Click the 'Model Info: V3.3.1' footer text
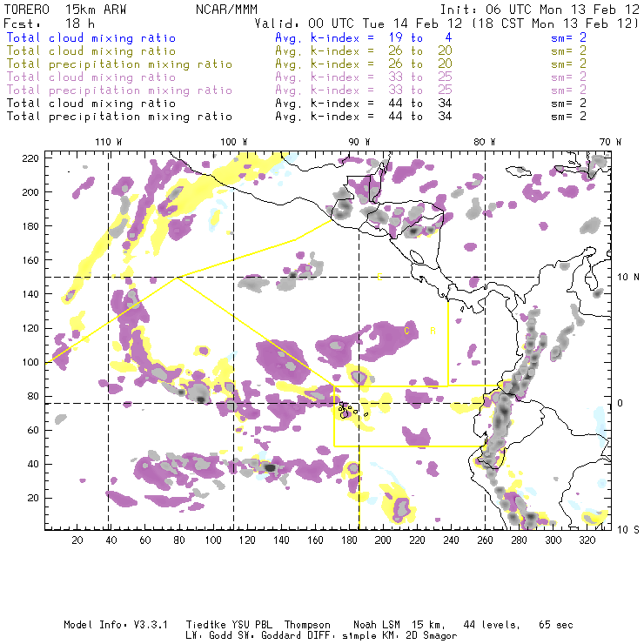 point(116,625)
